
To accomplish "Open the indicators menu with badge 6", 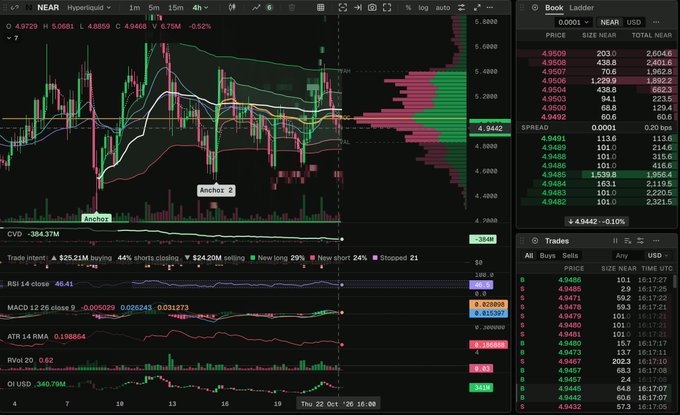I will pyautogui.click(x=262, y=7).
